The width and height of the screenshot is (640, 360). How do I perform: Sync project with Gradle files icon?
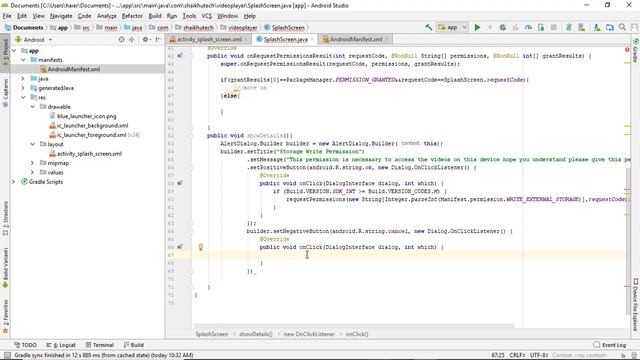(x=569, y=27)
